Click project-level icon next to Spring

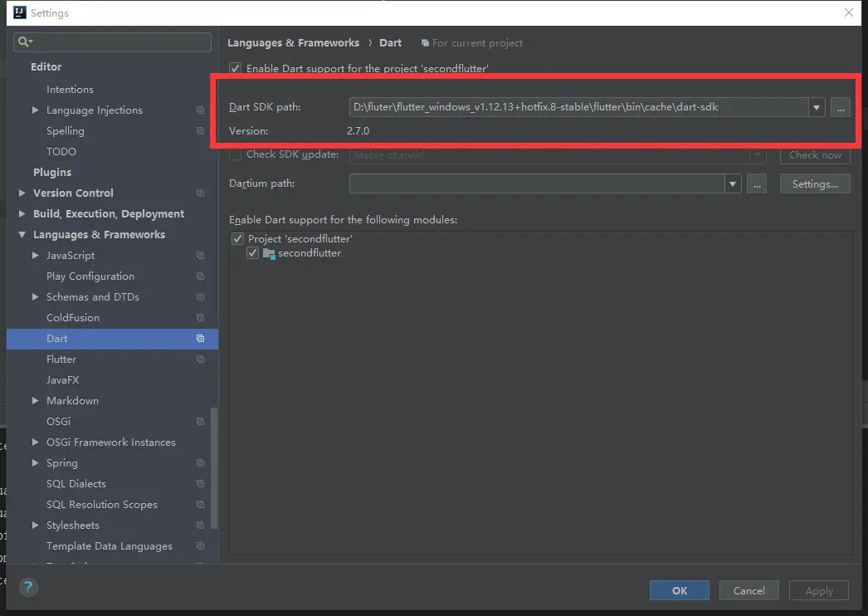click(x=200, y=463)
